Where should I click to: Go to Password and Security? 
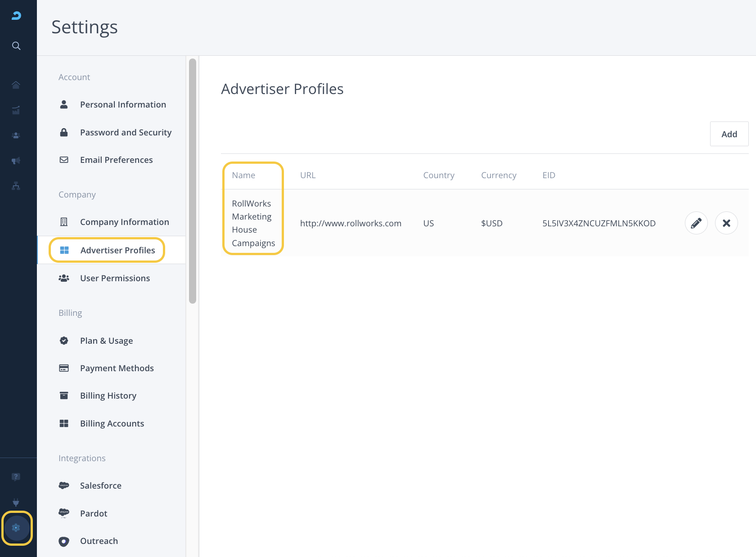[x=126, y=133]
